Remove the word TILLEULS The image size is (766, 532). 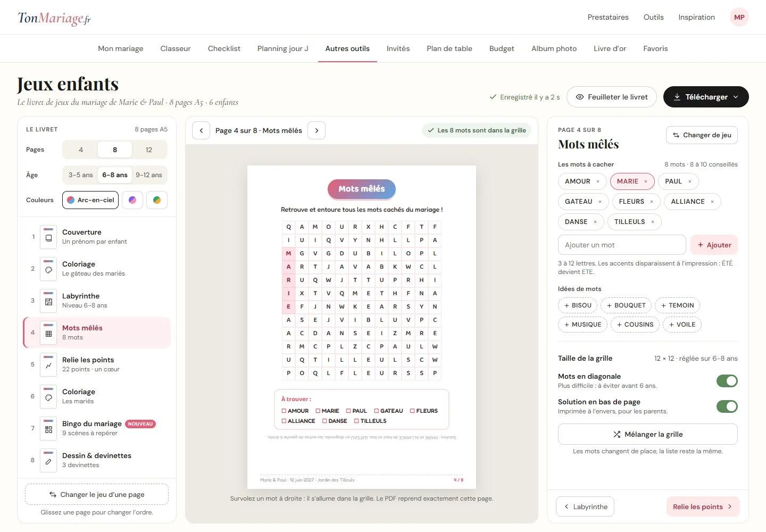coord(653,222)
